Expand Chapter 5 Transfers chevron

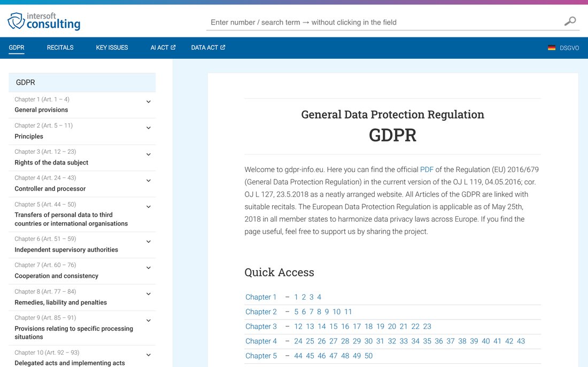click(x=149, y=207)
